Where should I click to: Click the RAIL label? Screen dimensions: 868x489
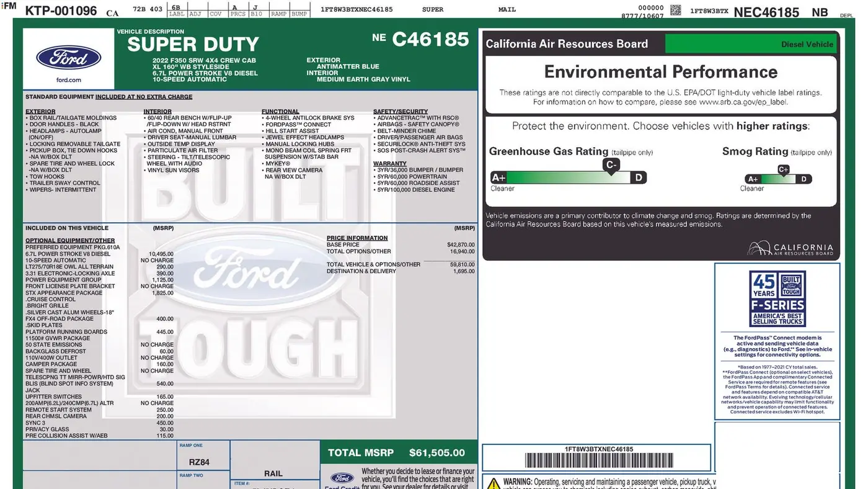(x=273, y=473)
